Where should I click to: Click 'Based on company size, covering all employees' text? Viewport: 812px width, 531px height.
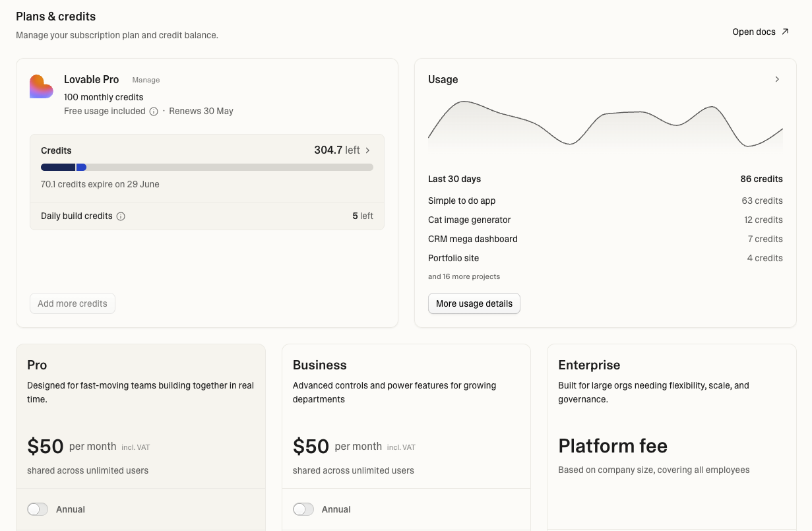tap(654, 470)
